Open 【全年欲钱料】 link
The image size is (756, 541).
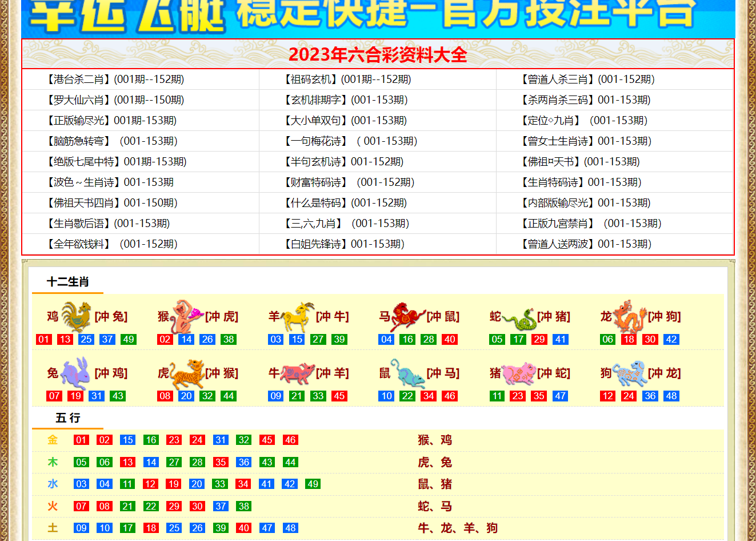click(110, 244)
